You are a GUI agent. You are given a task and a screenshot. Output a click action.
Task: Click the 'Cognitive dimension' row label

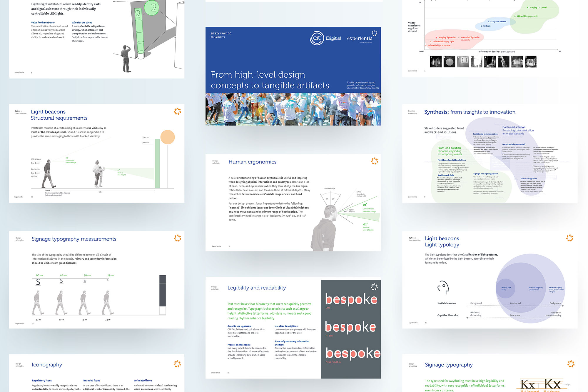[x=448, y=315]
